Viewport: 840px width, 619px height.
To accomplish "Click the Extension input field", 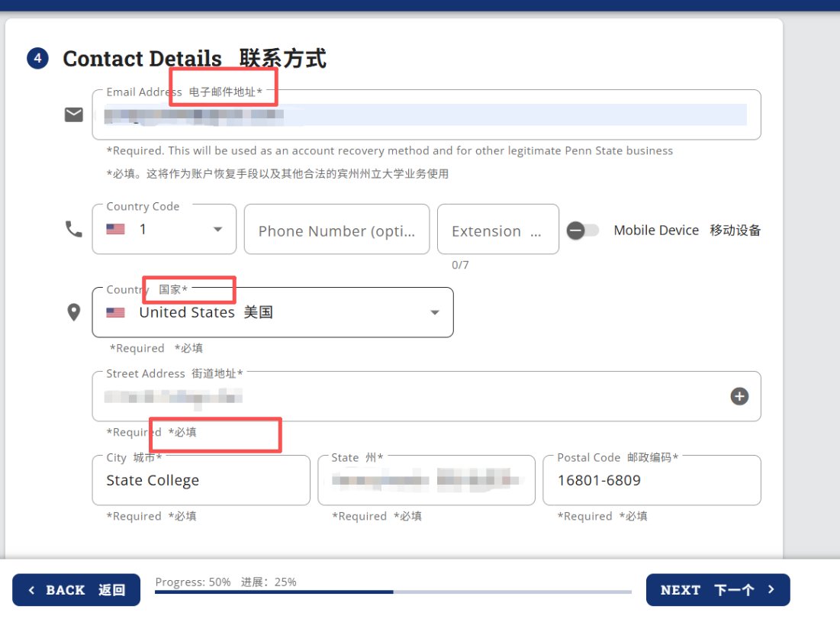I will 498,230.
